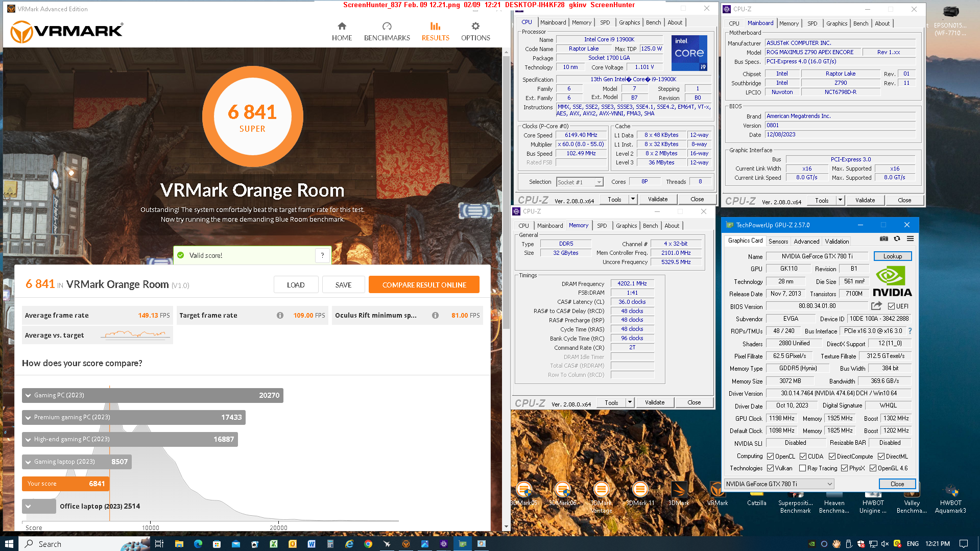Expand the Premium gaming PC (2023) row
This screenshot has width=980, height=551.
click(133, 417)
